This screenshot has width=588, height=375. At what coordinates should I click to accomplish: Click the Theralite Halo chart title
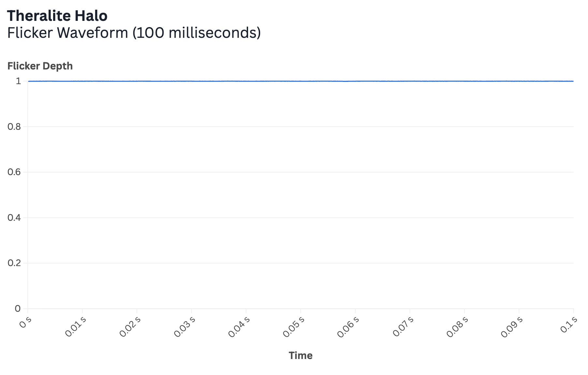(x=57, y=16)
